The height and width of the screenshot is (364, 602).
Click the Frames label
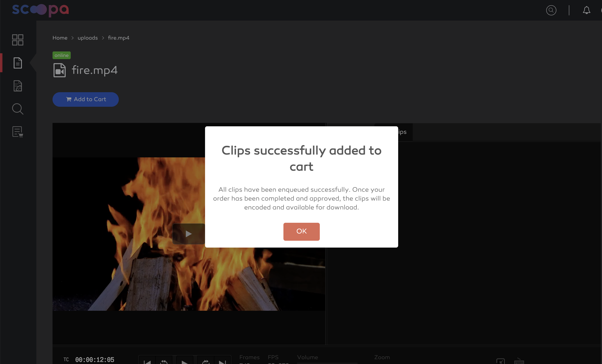[249, 357]
